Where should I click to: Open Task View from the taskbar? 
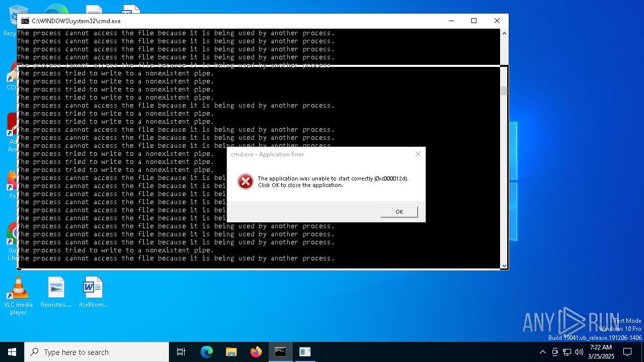181,352
